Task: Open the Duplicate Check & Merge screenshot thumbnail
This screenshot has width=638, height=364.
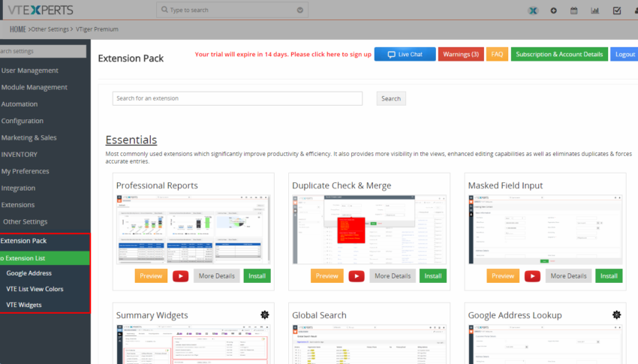Action: (369, 230)
